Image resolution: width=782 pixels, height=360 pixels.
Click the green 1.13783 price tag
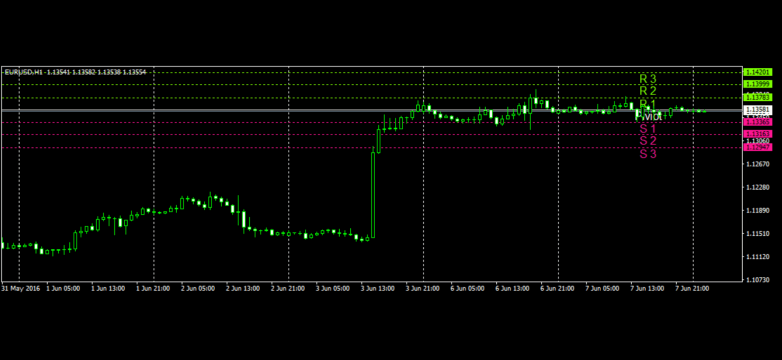(x=758, y=97)
